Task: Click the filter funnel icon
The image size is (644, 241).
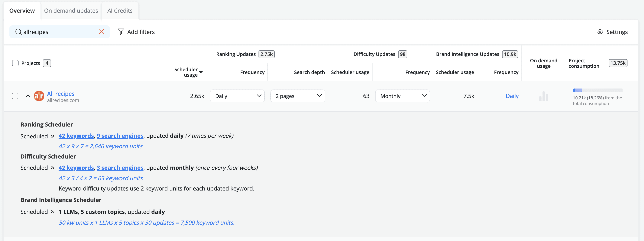Action: (x=121, y=32)
